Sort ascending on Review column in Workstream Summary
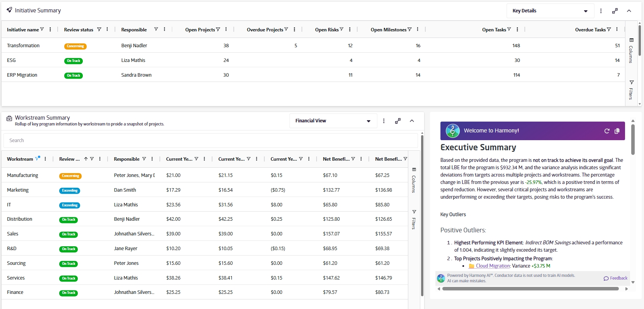The width and height of the screenshot is (644, 309). coord(86,159)
